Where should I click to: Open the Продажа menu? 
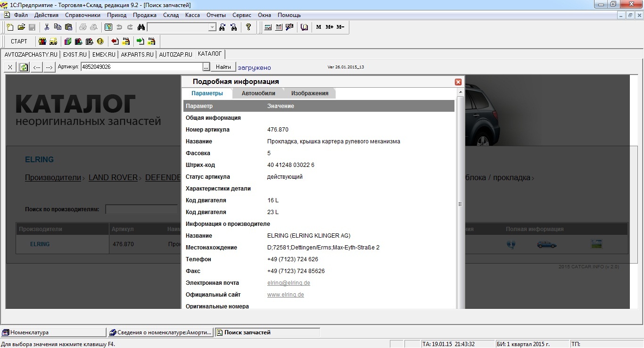point(145,15)
